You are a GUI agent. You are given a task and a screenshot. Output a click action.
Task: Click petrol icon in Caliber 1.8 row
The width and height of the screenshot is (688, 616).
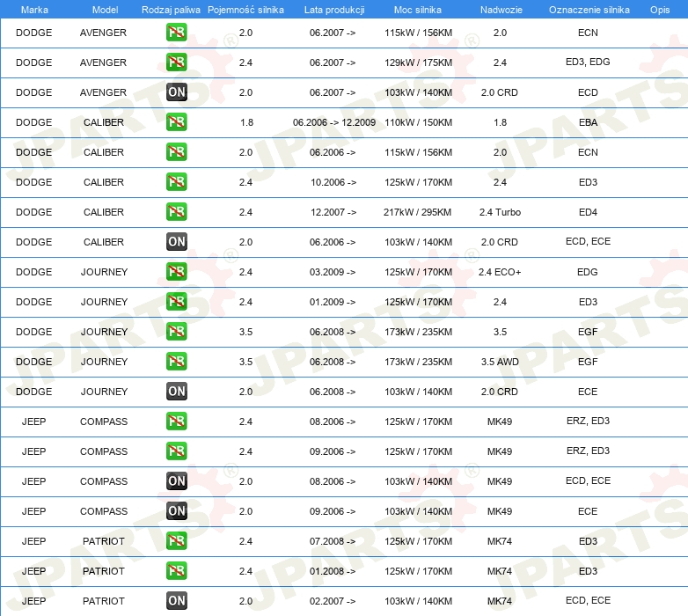click(176, 122)
